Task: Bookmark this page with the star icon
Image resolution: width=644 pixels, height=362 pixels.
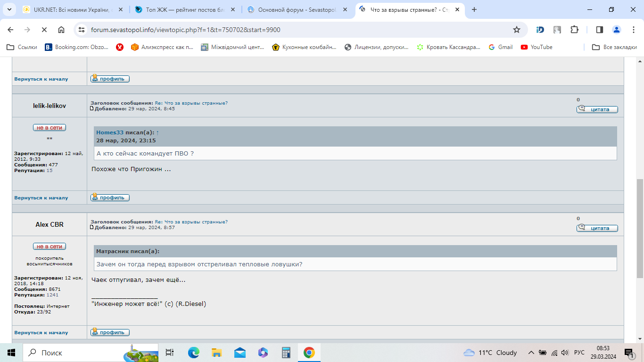Action: pyautogui.click(x=517, y=30)
